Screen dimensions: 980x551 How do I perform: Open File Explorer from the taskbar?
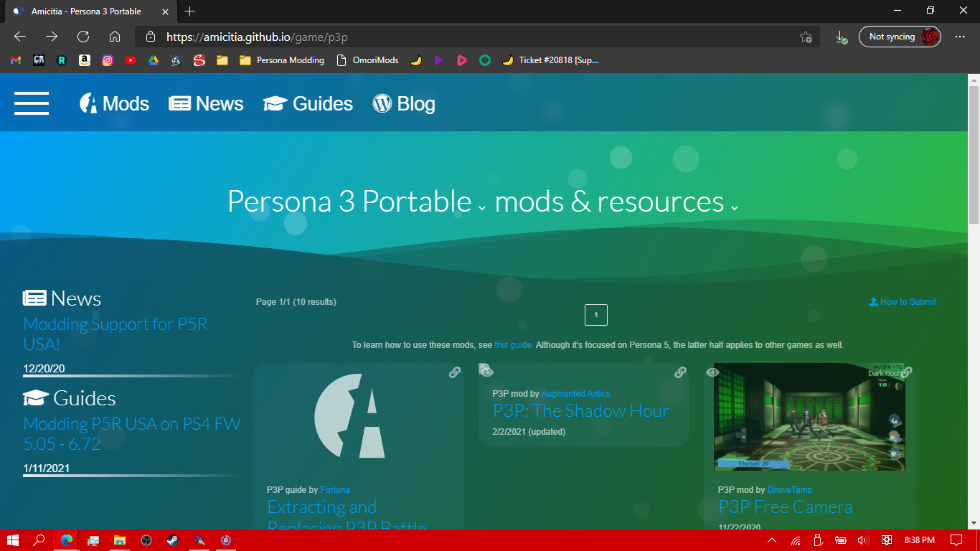[x=120, y=540]
